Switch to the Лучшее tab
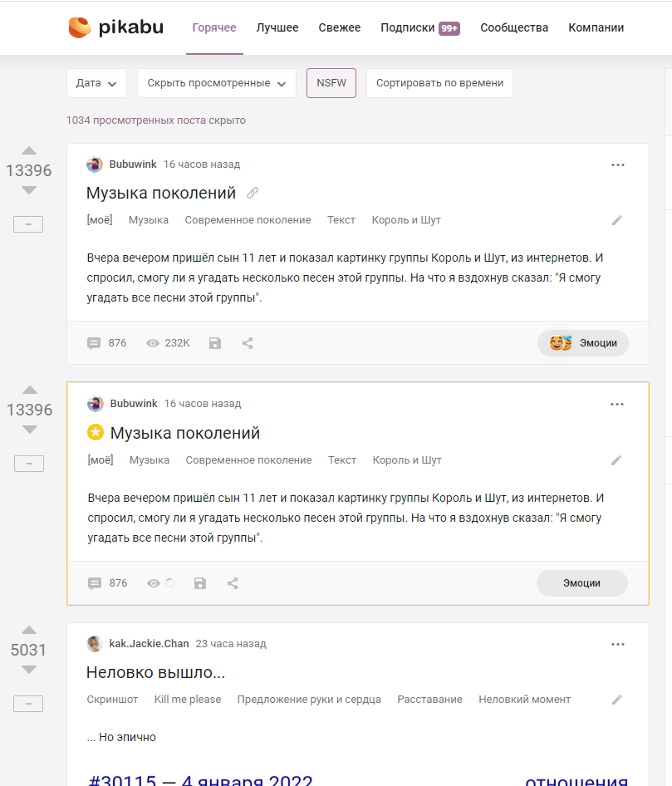This screenshot has width=672, height=786. click(x=277, y=27)
